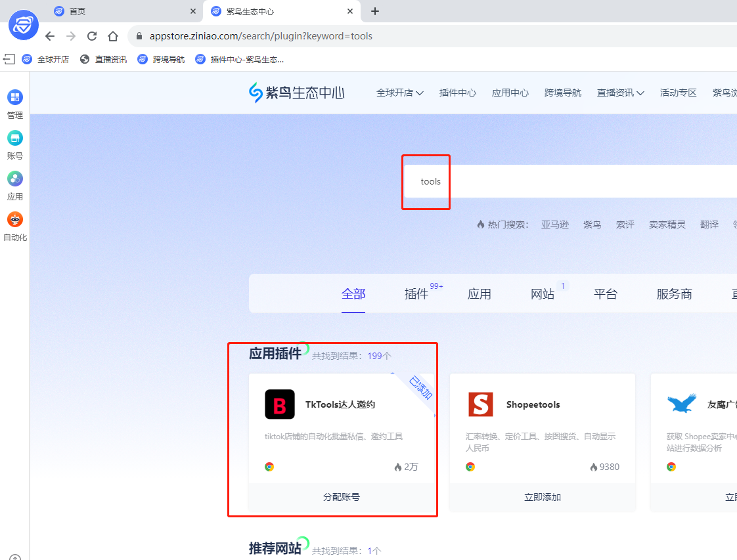Screen dimensions: 737x560
Task: Click the address bar URL
Action: pos(261,36)
